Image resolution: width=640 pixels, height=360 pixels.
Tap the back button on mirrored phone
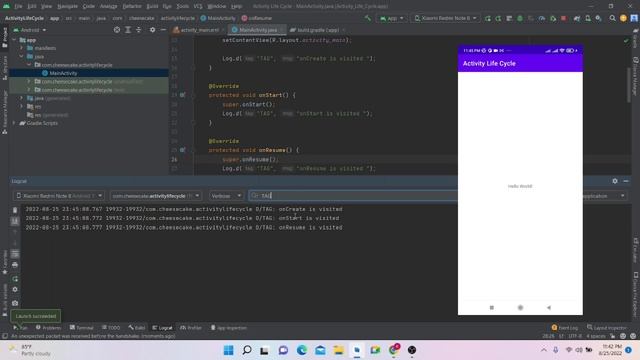[549, 308]
